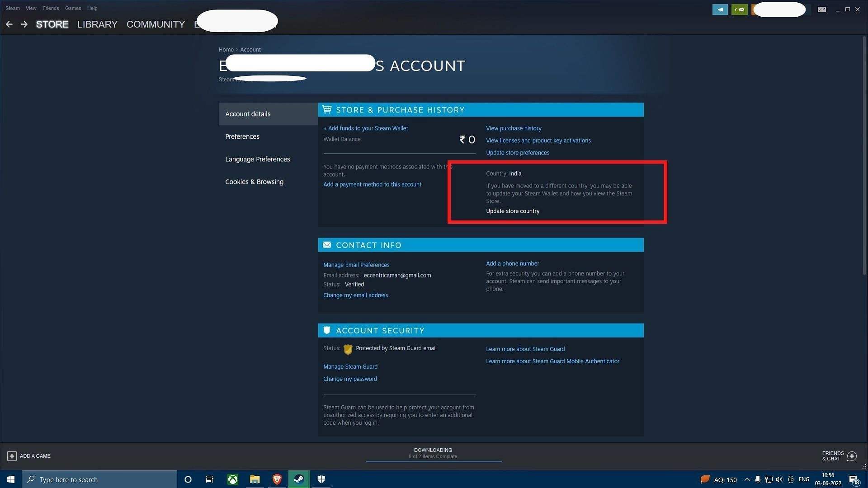Select the Language Preferences tab
Screen dimensions: 868x488
click(x=257, y=159)
